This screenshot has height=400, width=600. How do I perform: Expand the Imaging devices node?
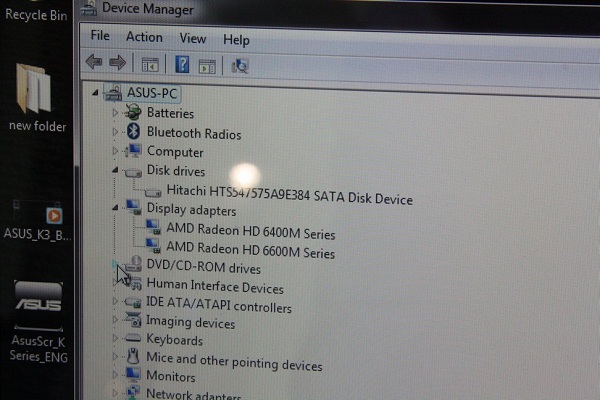coord(115,319)
